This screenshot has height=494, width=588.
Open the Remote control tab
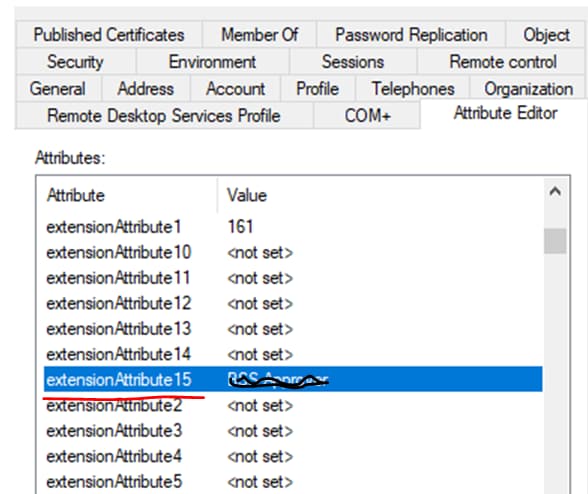click(502, 62)
